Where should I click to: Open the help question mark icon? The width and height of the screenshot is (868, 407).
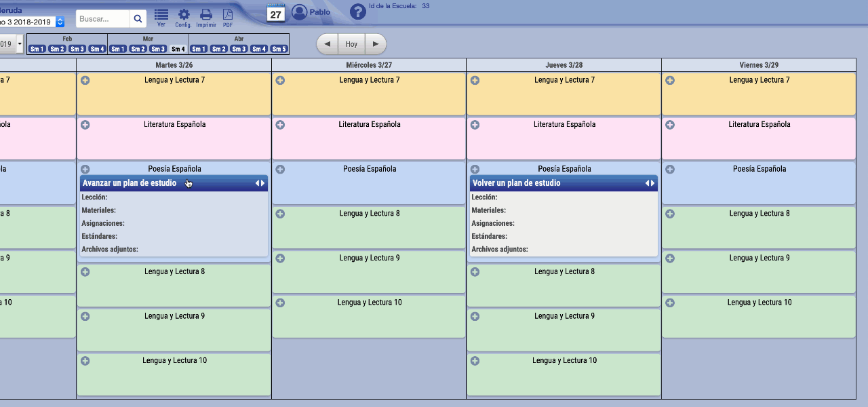pos(357,12)
